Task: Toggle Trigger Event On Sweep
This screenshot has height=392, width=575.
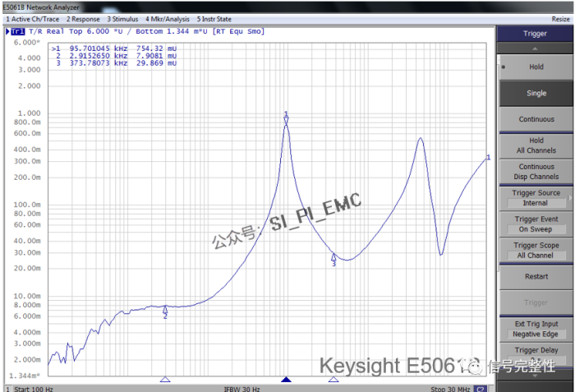Action: point(536,224)
